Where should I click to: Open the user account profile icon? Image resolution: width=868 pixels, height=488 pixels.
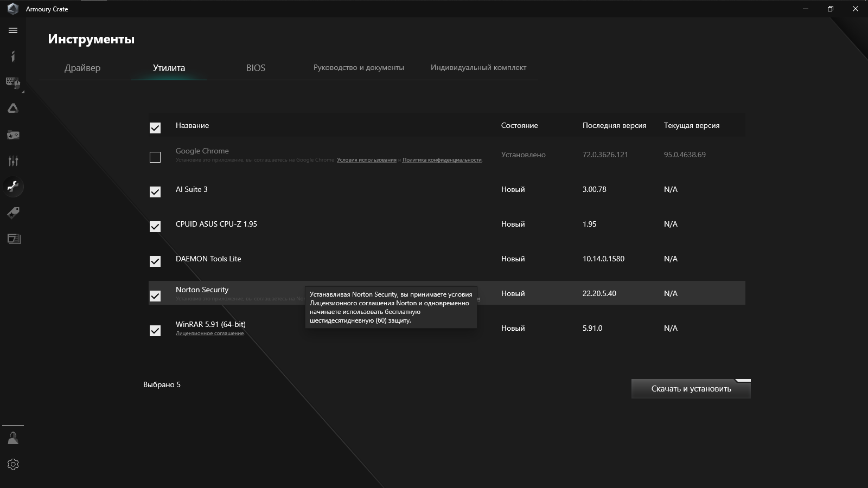13,438
